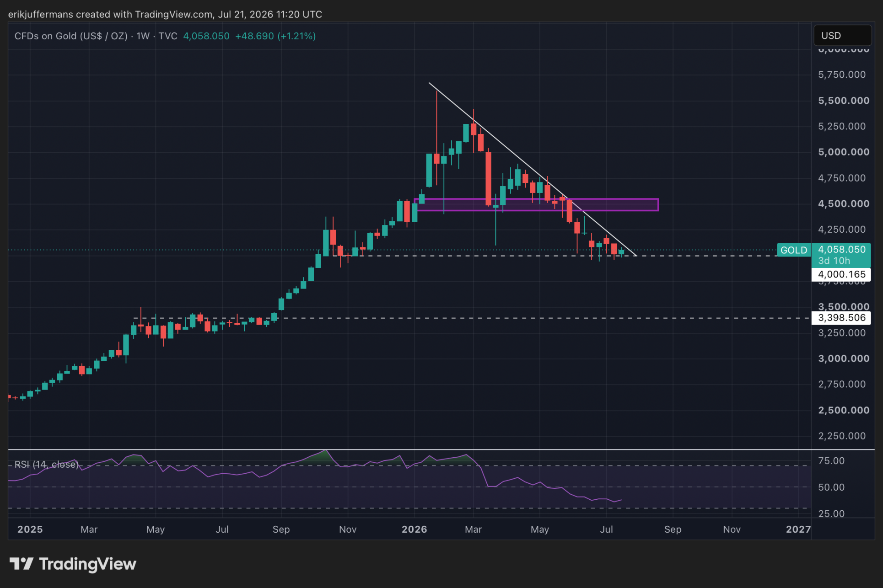
Task: Click the 1W interval label in header
Action: coord(143,36)
